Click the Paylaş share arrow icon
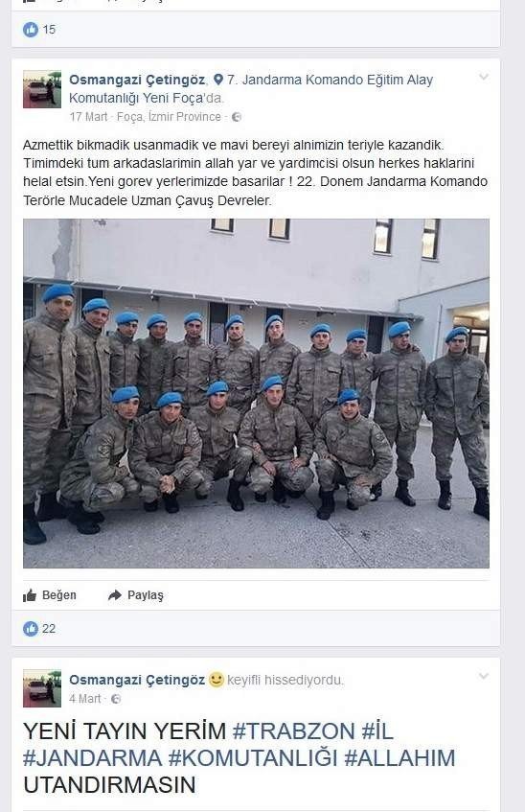 [x=114, y=595]
